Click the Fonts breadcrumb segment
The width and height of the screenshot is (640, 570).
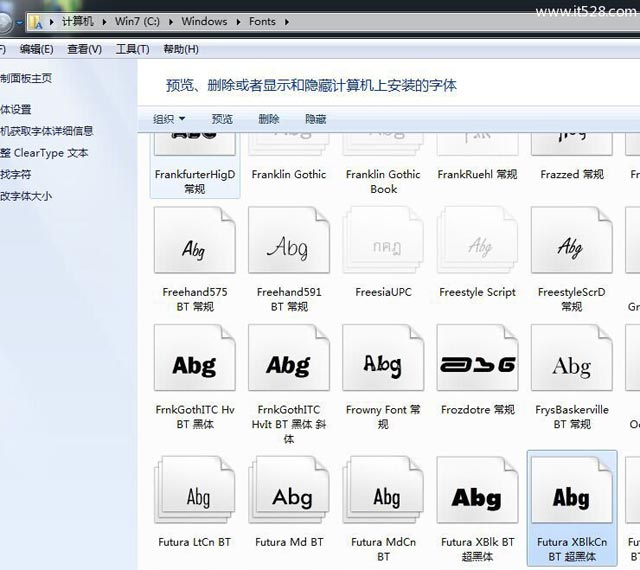tap(262, 22)
